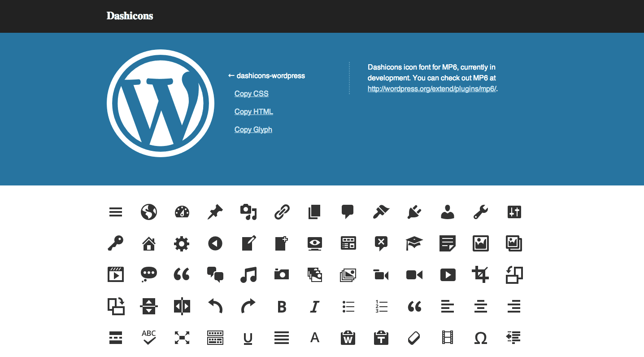Click the settings gear icon
This screenshot has width=644, height=357.
(x=182, y=243)
